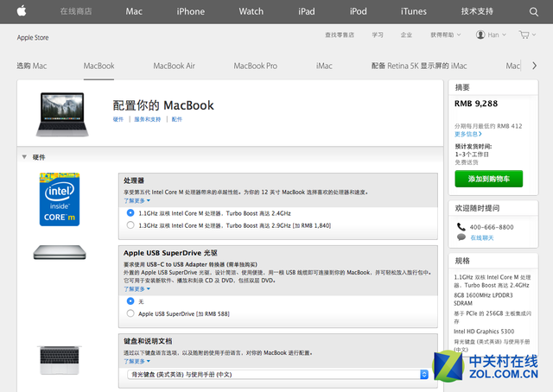Click the 硬件 link under the title

[118, 119]
